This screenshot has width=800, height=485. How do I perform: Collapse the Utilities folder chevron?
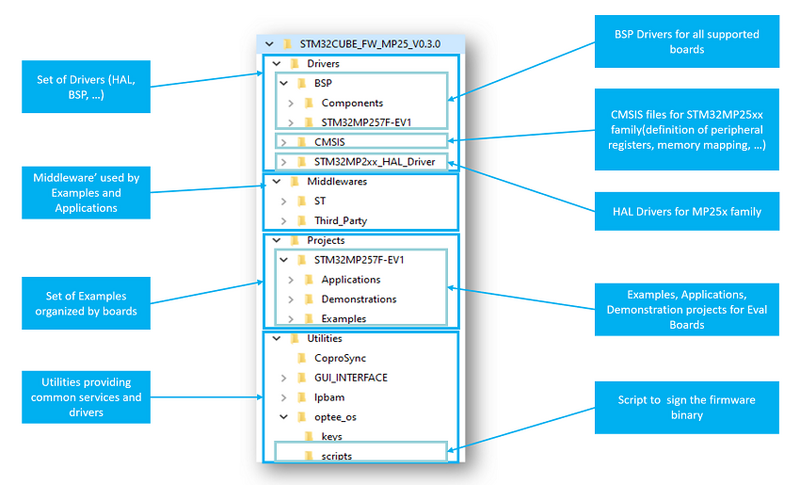pos(277,339)
